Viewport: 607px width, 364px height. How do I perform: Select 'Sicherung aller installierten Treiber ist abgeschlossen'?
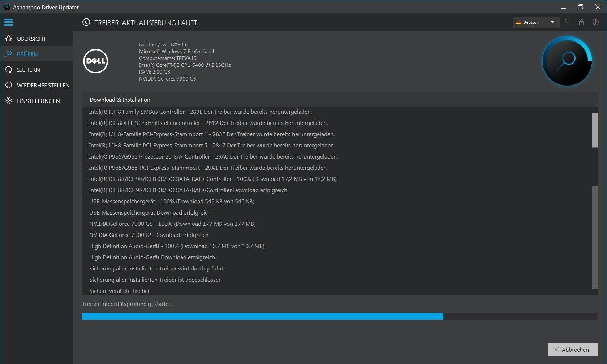click(155, 280)
